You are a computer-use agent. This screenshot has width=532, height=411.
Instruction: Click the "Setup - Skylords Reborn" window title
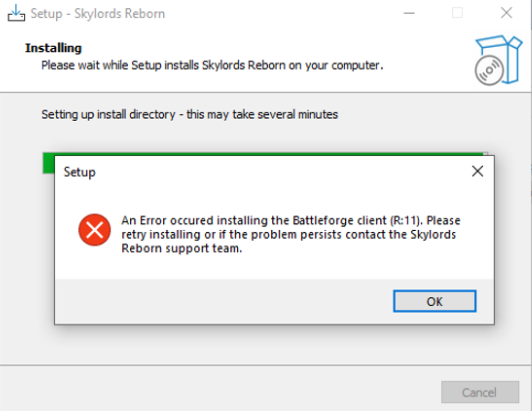pyautogui.click(x=98, y=14)
